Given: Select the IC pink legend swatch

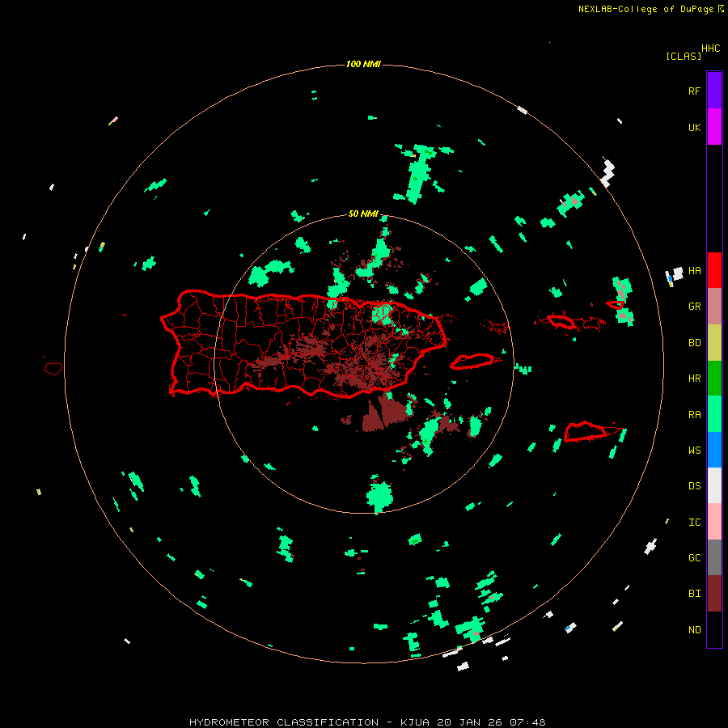Looking at the screenshot, I should tap(714, 522).
